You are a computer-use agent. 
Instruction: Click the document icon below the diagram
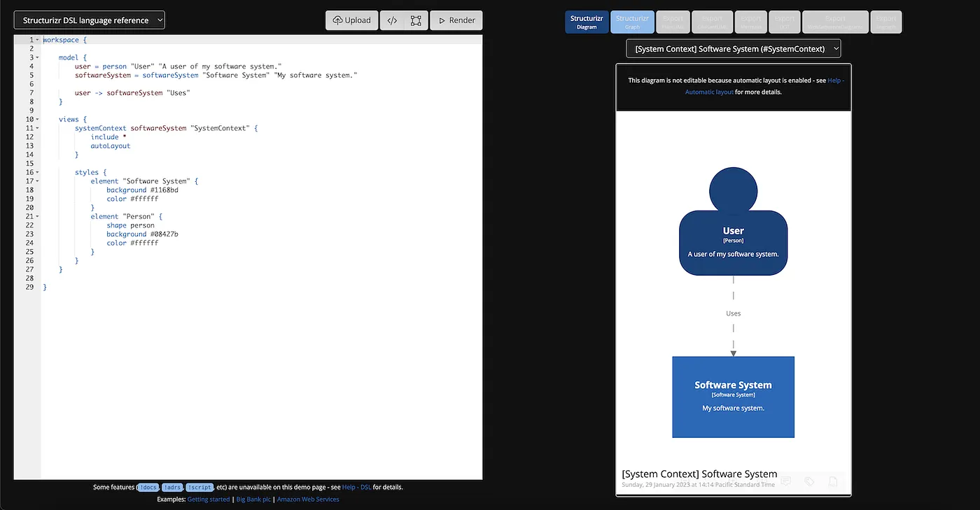[833, 481]
